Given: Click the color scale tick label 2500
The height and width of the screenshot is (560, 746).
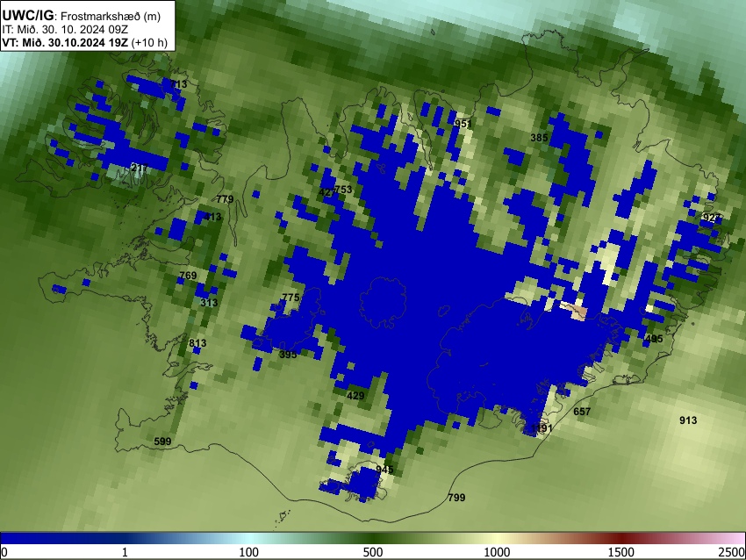Looking at the screenshot, I should tap(732, 552).
